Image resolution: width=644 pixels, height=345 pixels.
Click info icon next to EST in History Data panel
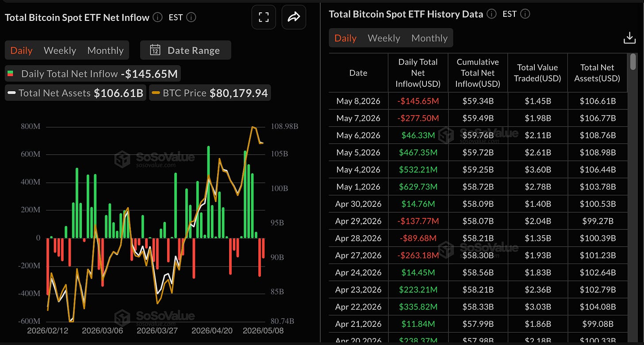(525, 14)
